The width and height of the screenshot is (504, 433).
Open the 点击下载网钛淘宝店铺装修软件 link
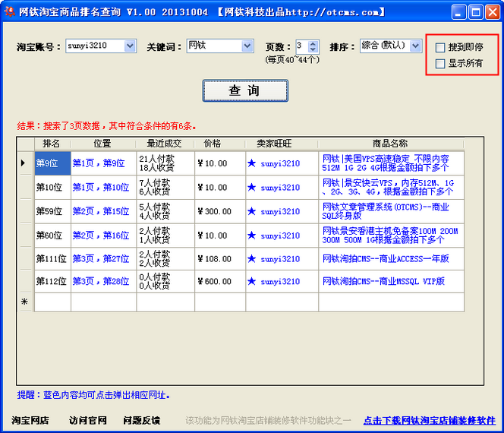click(430, 420)
